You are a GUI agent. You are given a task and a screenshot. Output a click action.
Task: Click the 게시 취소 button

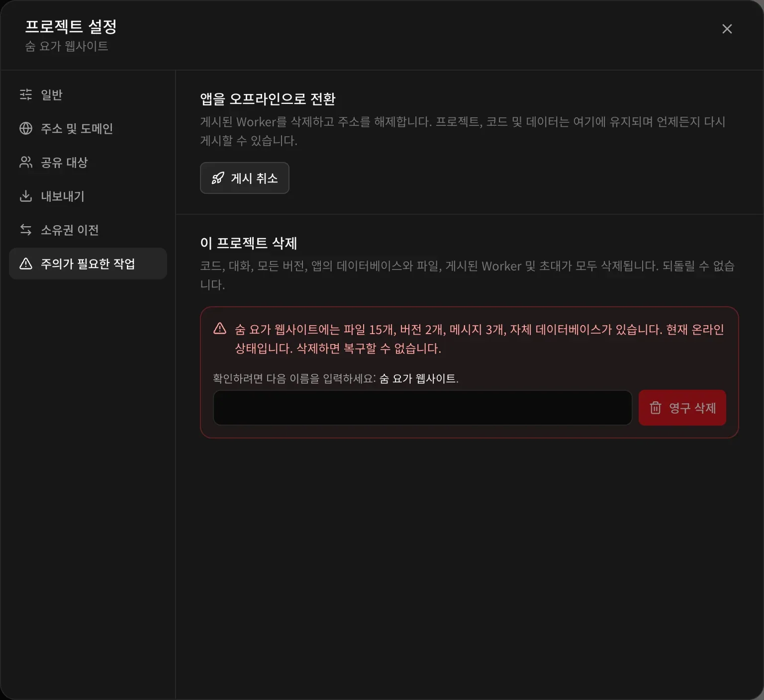click(244, 178)
